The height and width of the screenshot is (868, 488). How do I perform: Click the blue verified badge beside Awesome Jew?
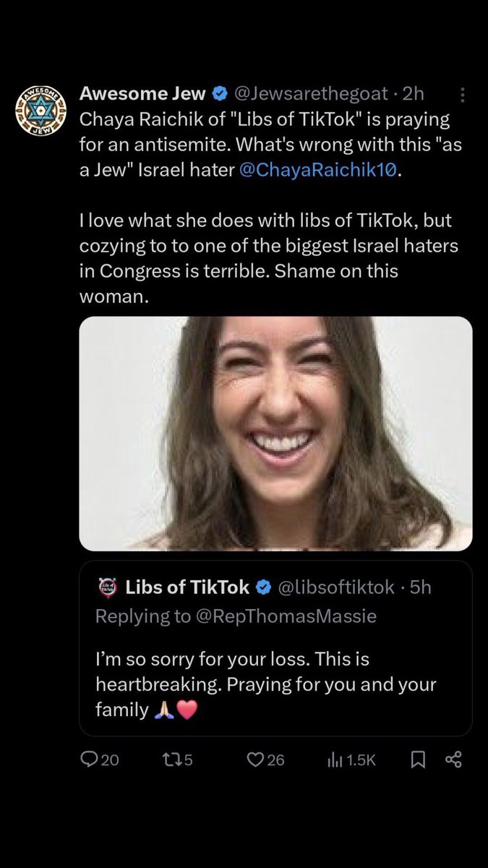[x=221, y=93]
